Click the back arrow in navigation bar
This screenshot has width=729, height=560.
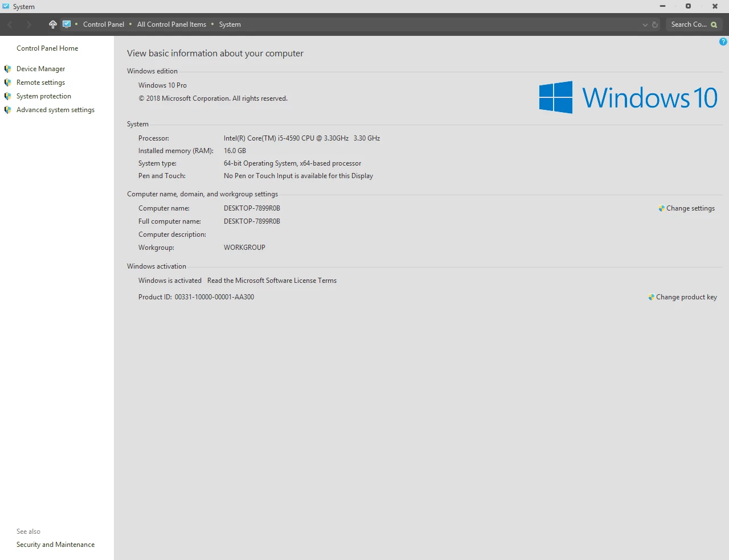(10, 24)
